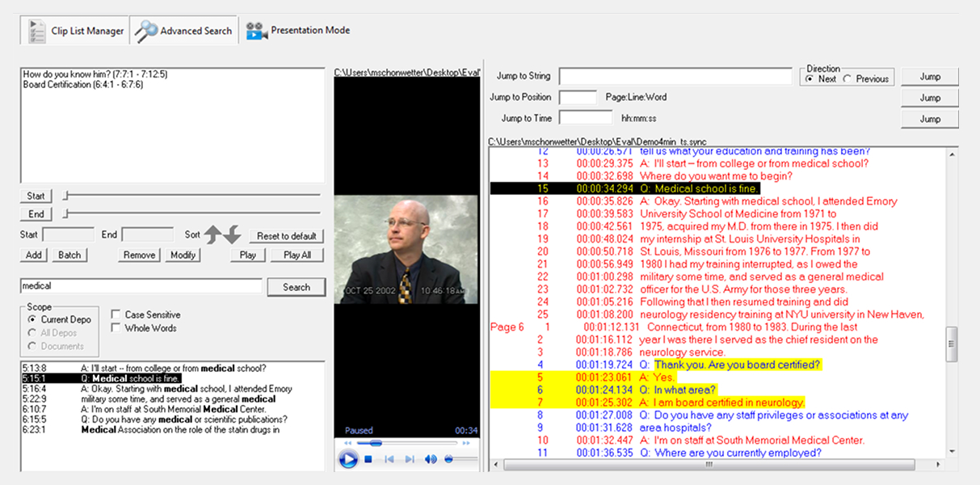The height and width of the screenshot is (485, 980).
Task: Click the search term field containing 'medical'
Action: click(141, 286)
